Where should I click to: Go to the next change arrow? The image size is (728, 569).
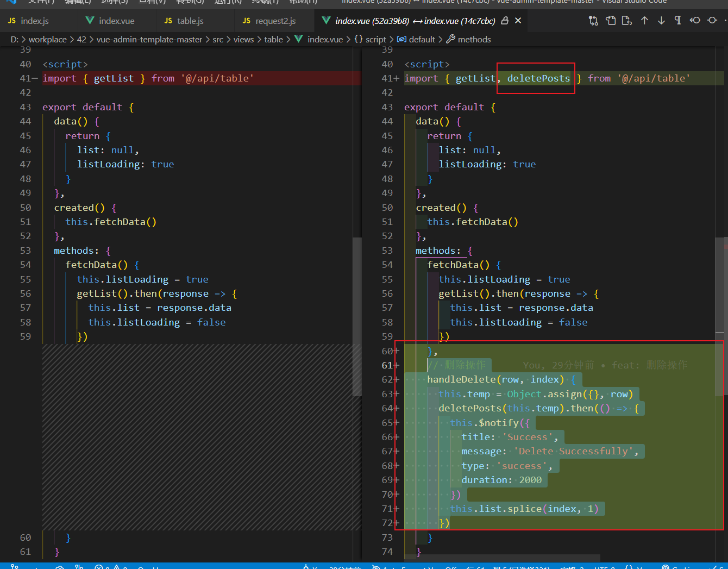pos(661,21)
